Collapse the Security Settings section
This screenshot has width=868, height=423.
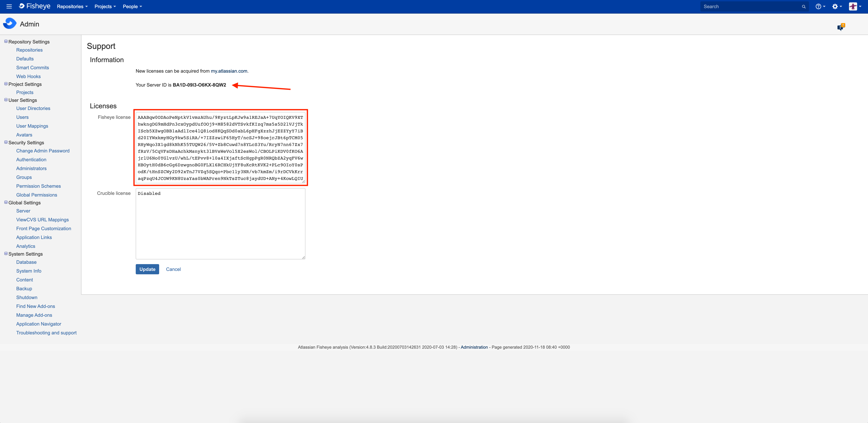pos(6,142)
